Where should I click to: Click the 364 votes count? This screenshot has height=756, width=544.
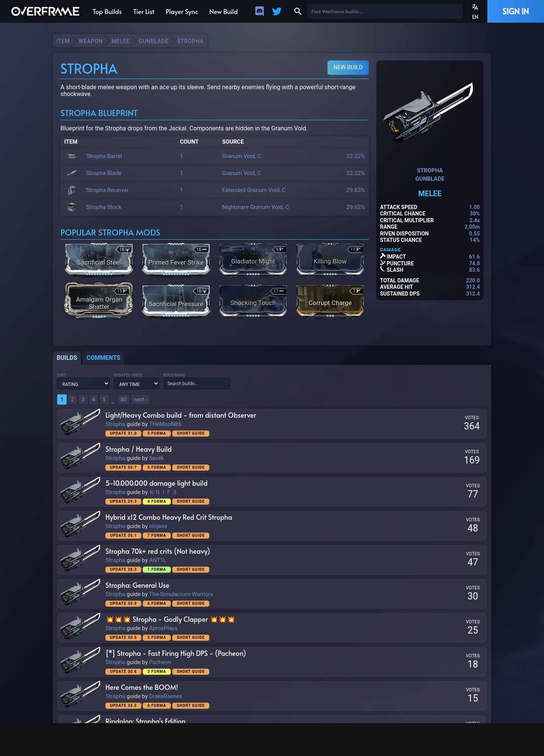[472, 426]
